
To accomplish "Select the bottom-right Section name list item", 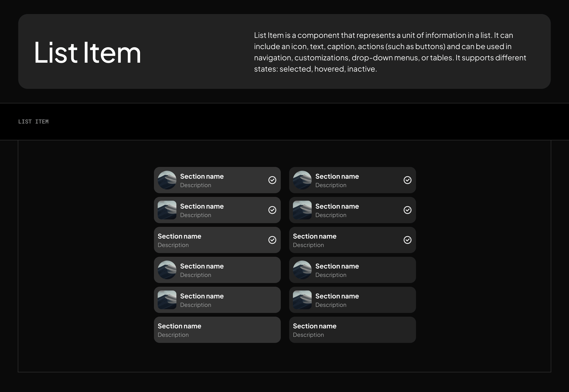I will pyautogui.click(x=352, y=330).
